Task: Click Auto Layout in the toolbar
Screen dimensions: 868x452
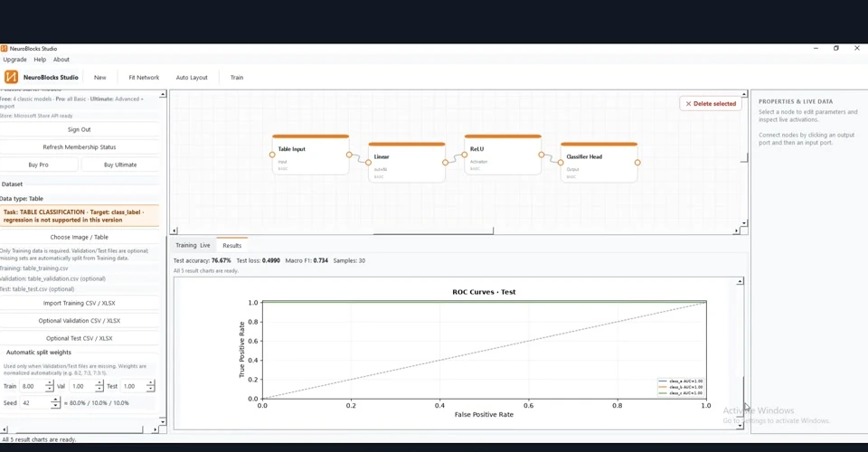Action: tap(192, 78)
